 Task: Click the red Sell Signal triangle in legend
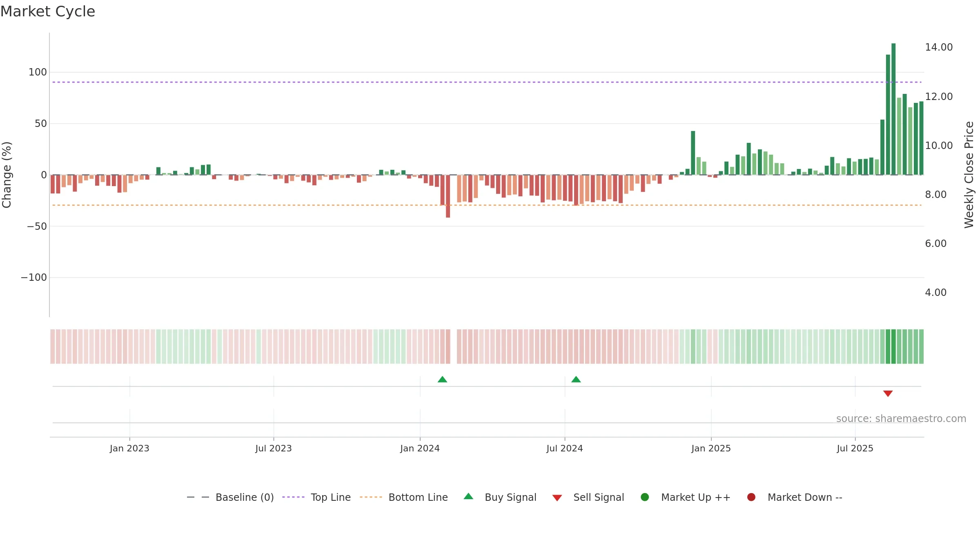coord(557,498)
